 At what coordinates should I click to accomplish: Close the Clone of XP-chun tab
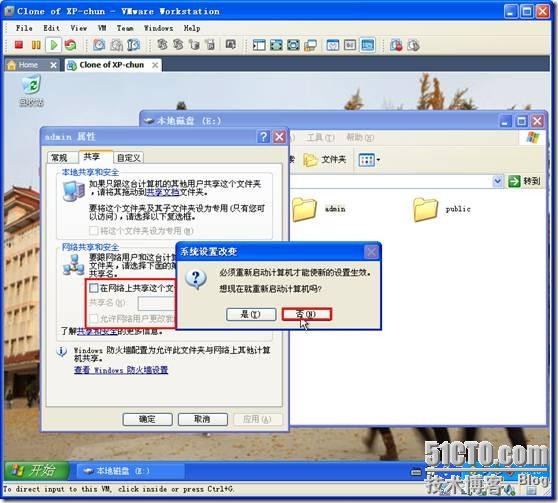pos(155,65)
